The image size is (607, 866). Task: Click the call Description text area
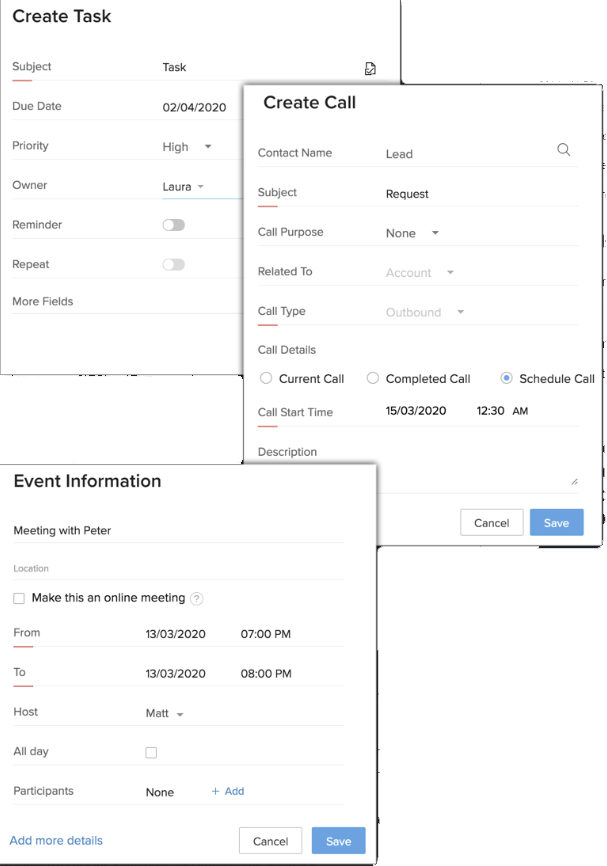pos(417,476)
